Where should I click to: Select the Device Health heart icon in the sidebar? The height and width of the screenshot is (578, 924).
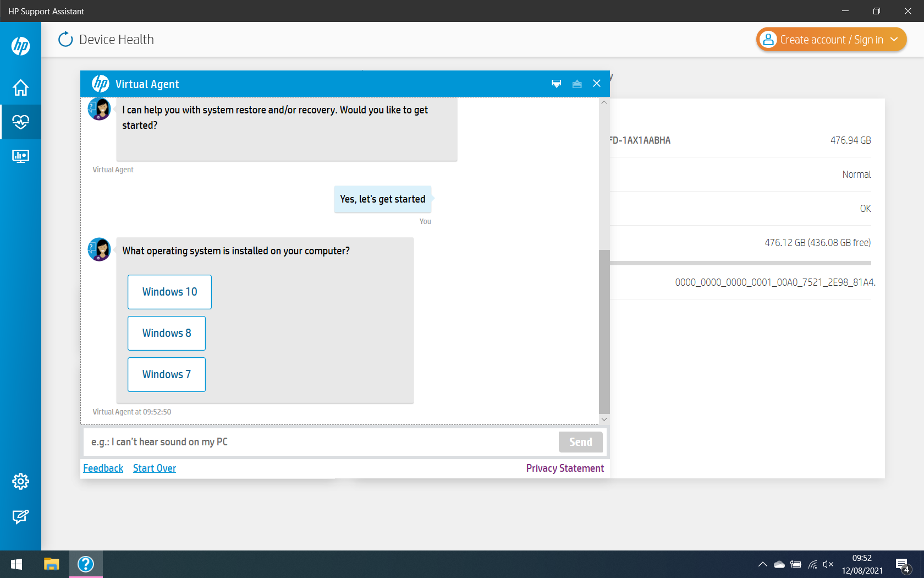(20, 122)
